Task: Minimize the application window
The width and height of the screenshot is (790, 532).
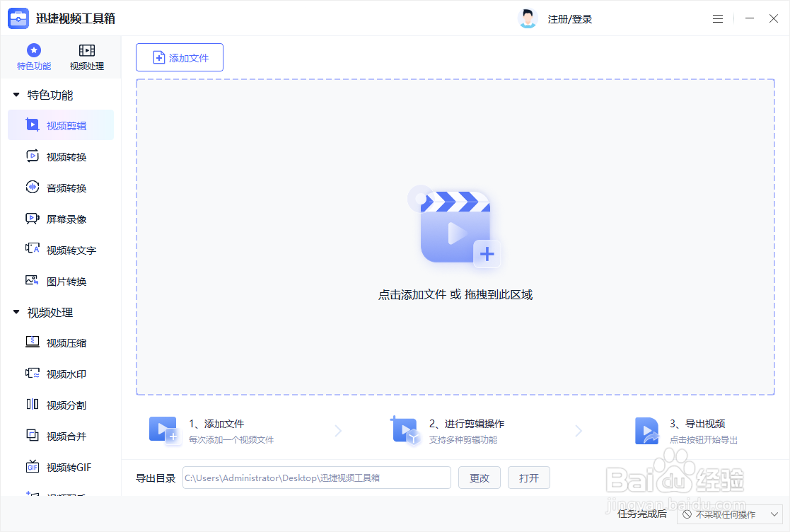Action: coord(750,18)
